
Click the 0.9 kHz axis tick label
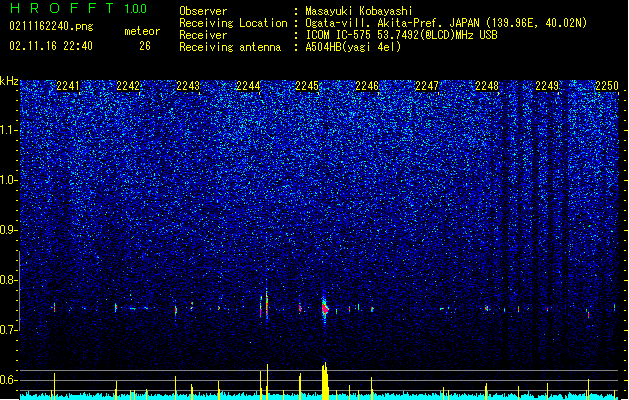pyautogui.click(x=9, y=230)
